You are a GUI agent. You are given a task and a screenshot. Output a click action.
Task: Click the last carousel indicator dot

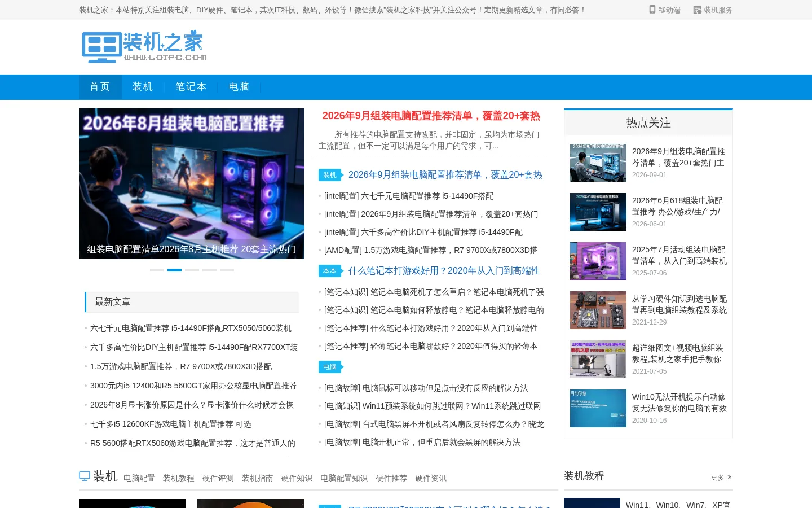point(227,270)
